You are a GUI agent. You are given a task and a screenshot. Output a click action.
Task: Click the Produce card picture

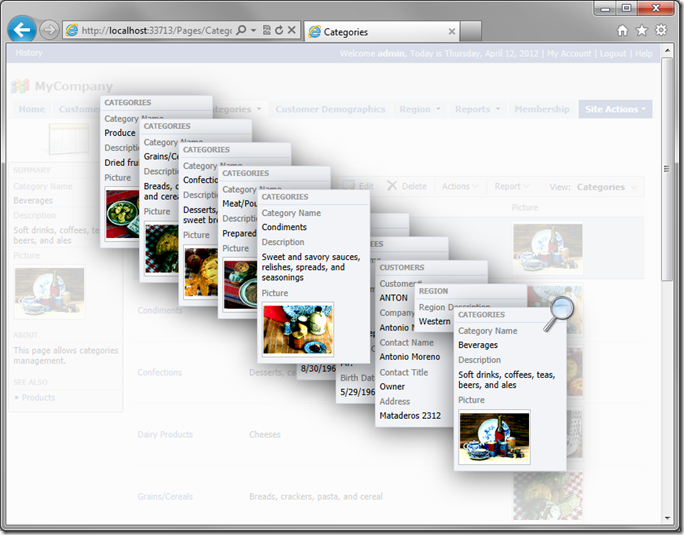point(123,214)
